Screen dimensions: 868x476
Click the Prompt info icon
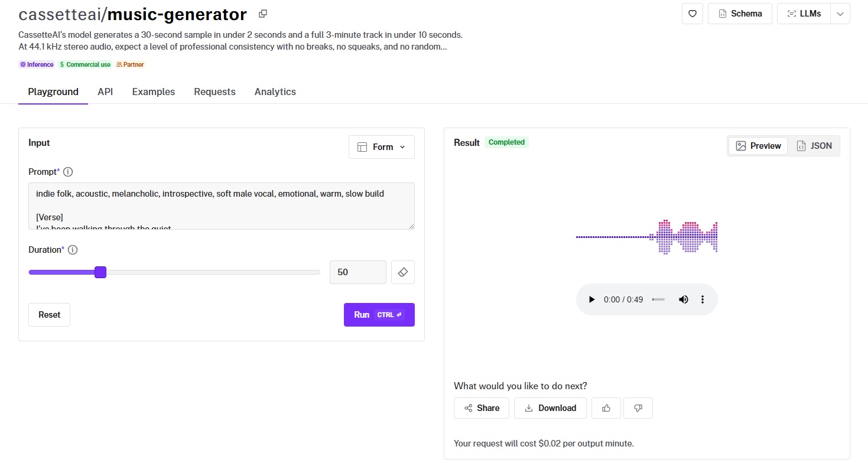point(68,172)
